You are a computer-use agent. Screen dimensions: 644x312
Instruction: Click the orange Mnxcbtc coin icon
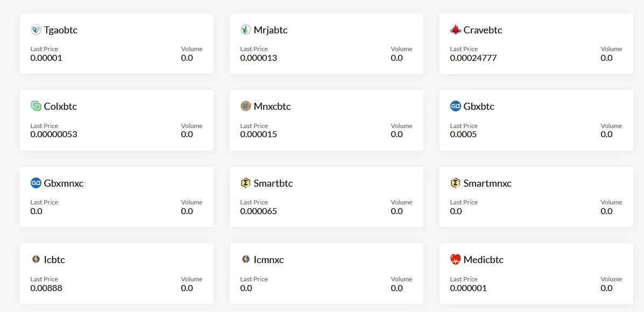[246, 107]
